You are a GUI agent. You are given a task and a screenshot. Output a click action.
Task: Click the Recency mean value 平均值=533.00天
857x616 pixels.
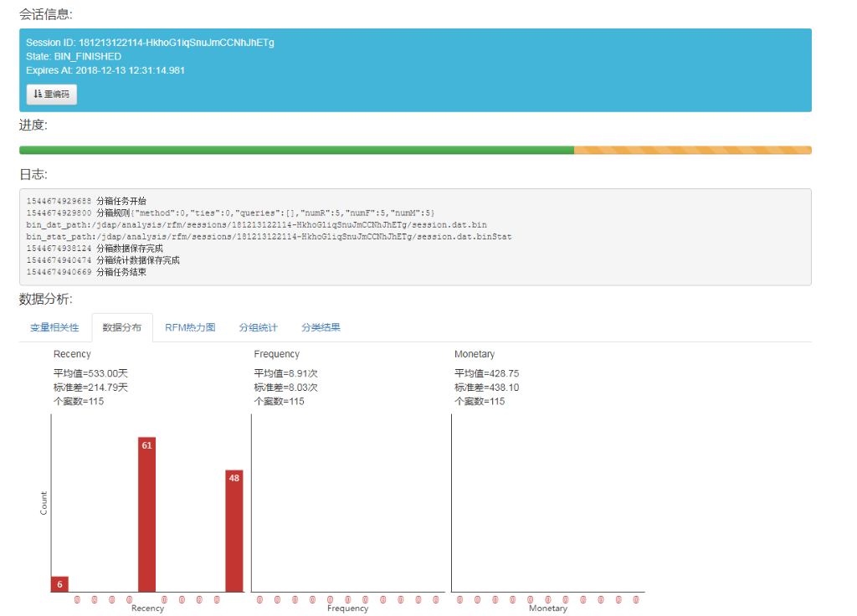(x=91, y=373)
